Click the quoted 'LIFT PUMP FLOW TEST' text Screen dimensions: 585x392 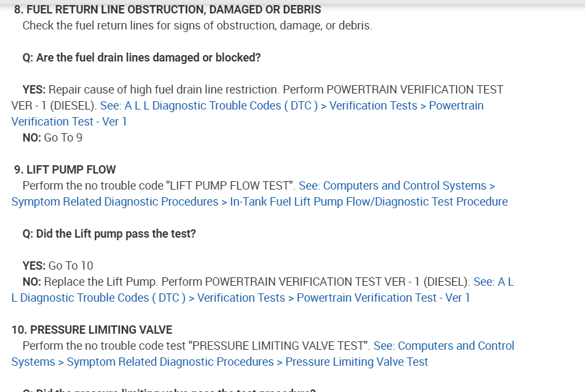[x=231, y=186]
